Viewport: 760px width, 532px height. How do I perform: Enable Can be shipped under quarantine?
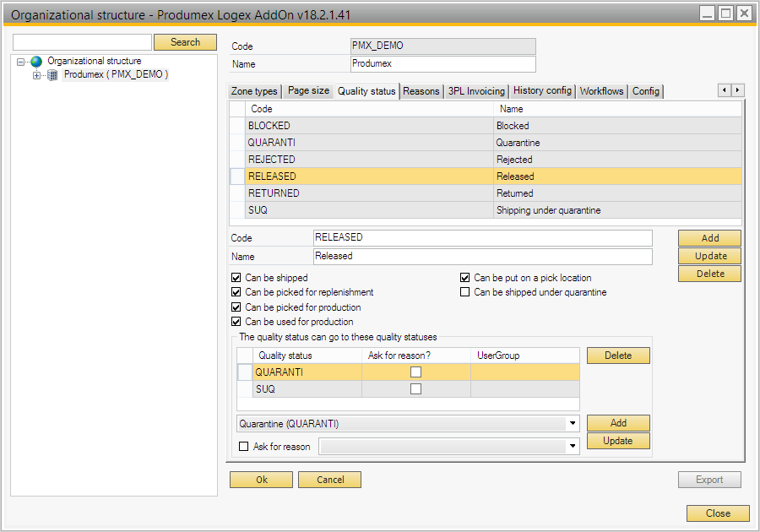click(x=465, y=292)
